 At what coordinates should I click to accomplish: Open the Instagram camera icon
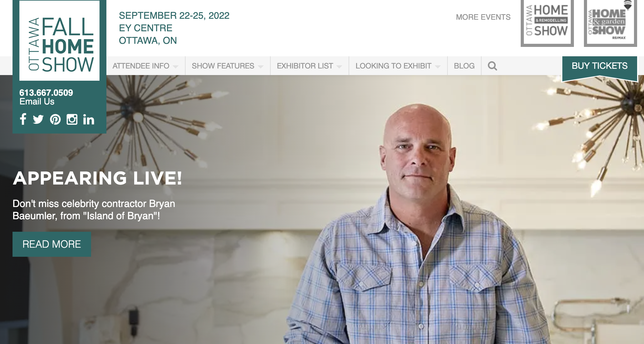coord(72,119)
